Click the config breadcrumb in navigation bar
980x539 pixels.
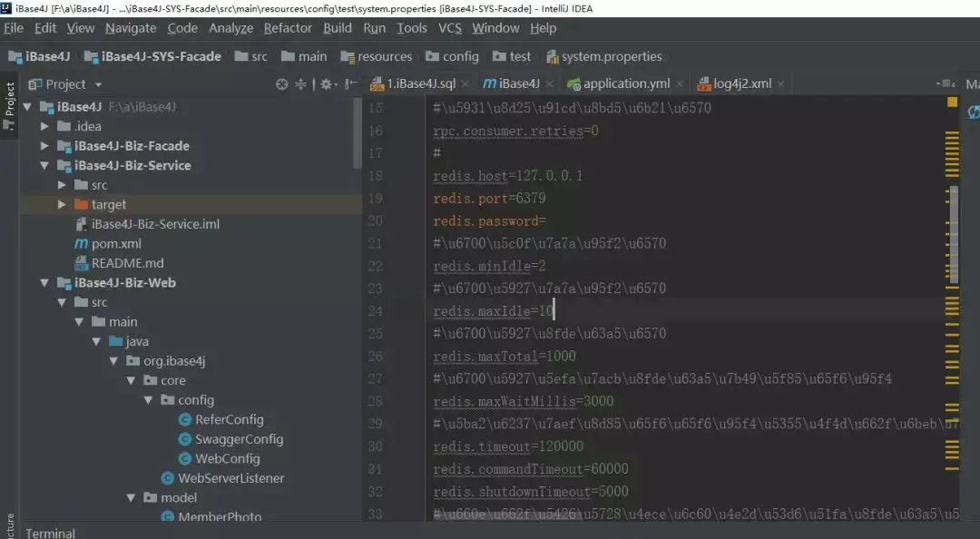point(452,56)
